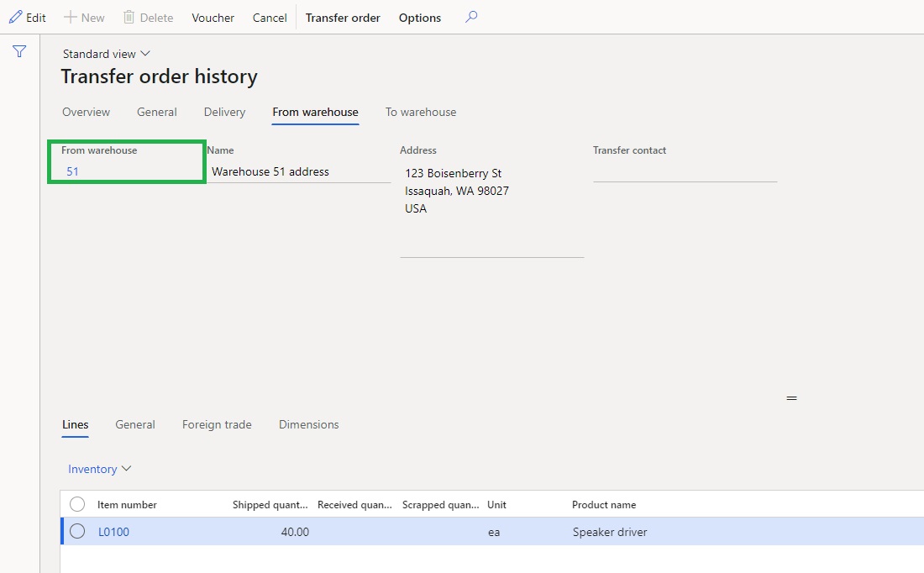This screenshot has width=924, height=573.
Task: Select the L0100 row radio circle
Action: [x=77, y=531]
